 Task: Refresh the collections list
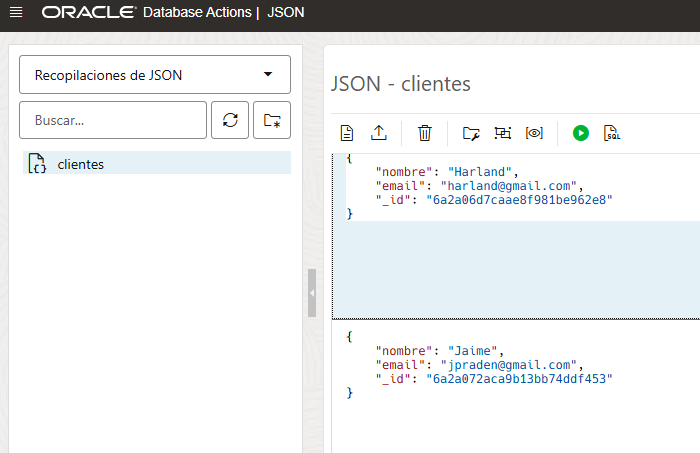(230, 120)
